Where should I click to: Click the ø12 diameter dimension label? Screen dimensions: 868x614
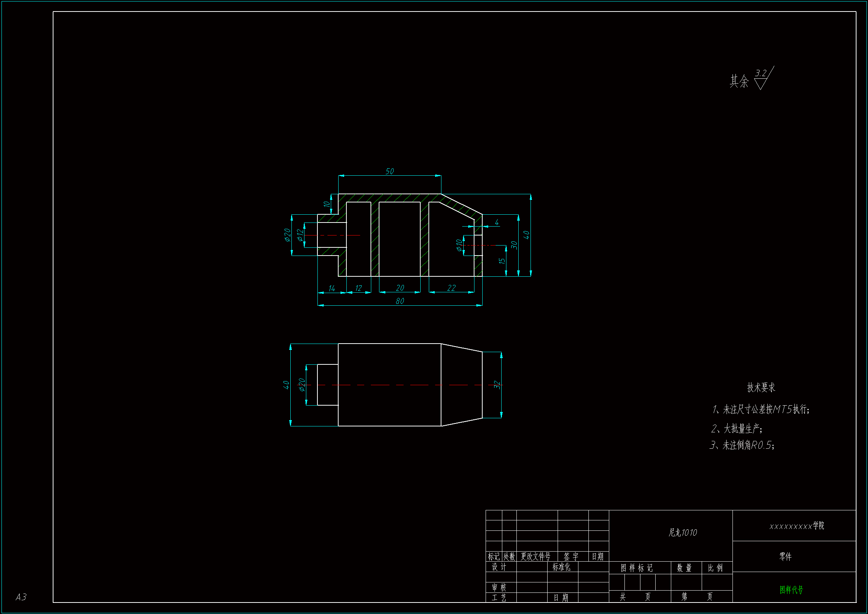click(x=300, y=235)
